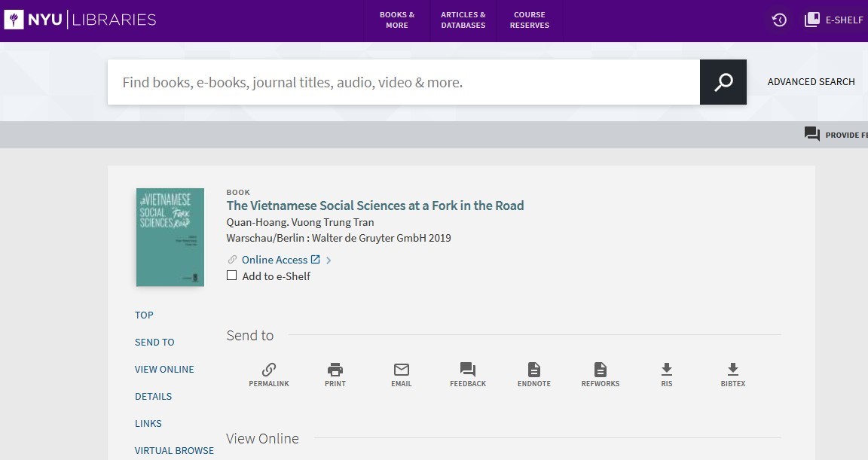Open the Feedback option in Send to
Viewport: 868px width, 460px height.
(x=468, y=374)
